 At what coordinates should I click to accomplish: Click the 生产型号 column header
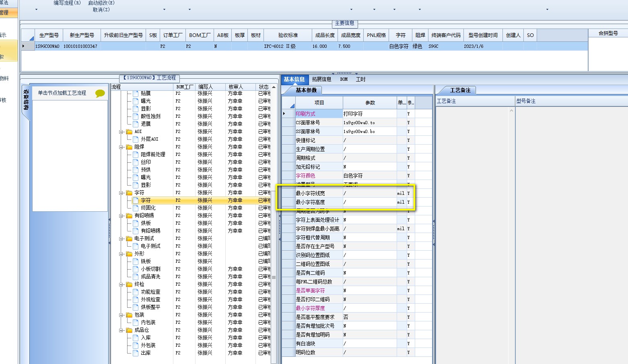point(49,35)
